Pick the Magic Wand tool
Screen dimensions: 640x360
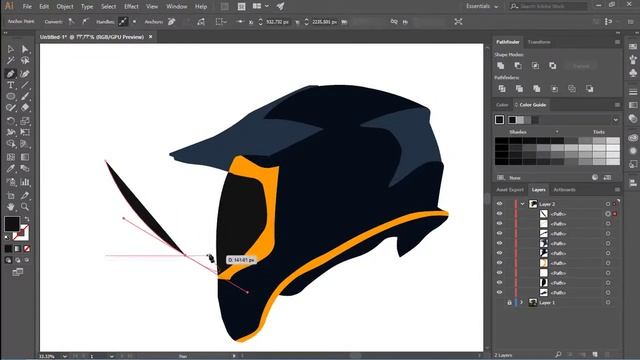(x=11, y=61)
